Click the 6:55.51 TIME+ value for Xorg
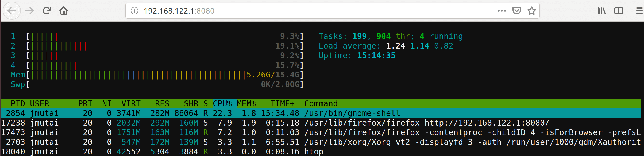The height and width of the screenshot is (156, 644). tap(283, 142)
